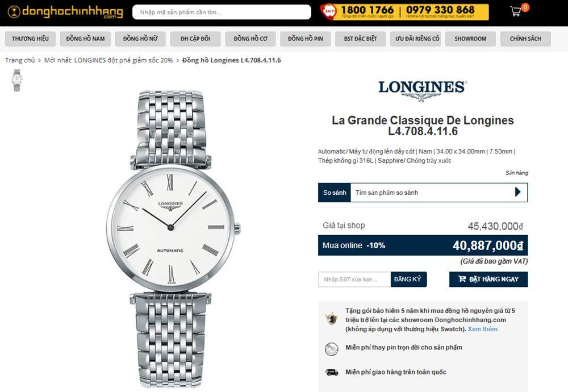This screenshot has height=392, width=568.
Task: Click the free shipping truck icon
Action: (332, 372)
